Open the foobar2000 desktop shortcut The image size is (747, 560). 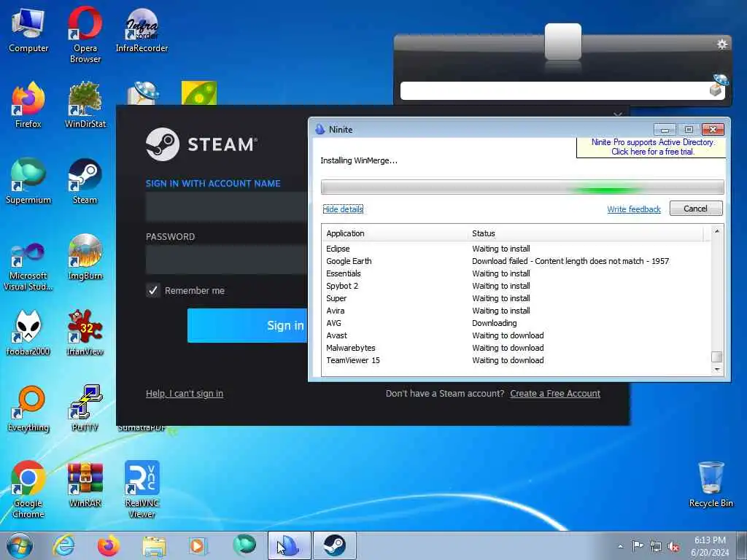(28, 333)
